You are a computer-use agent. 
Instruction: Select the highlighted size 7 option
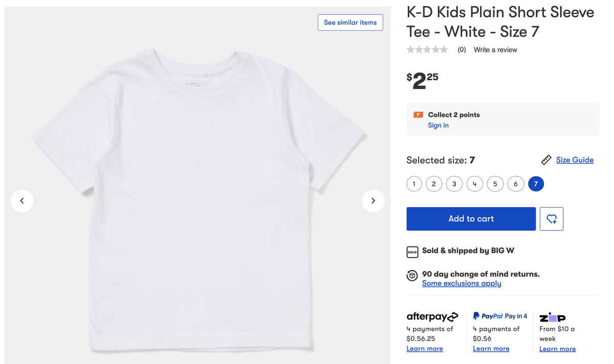[x=536, y=184]
